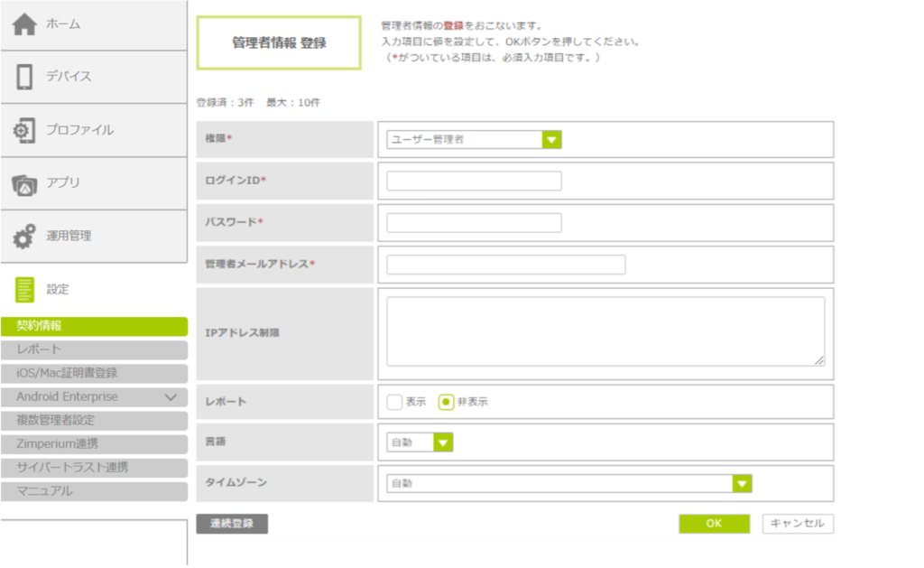Click the キャンセル button
The image size is (924, 568).
(x=798, y=524)
